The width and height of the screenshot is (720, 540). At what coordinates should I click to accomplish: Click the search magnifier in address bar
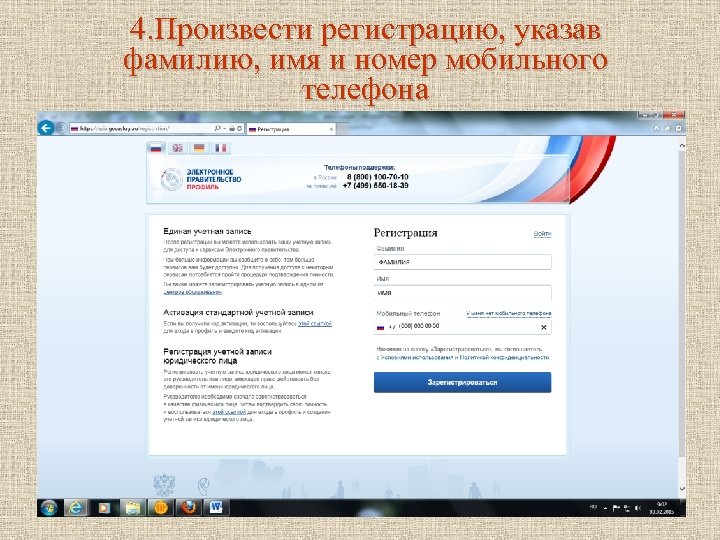click(x=217, y=129)
